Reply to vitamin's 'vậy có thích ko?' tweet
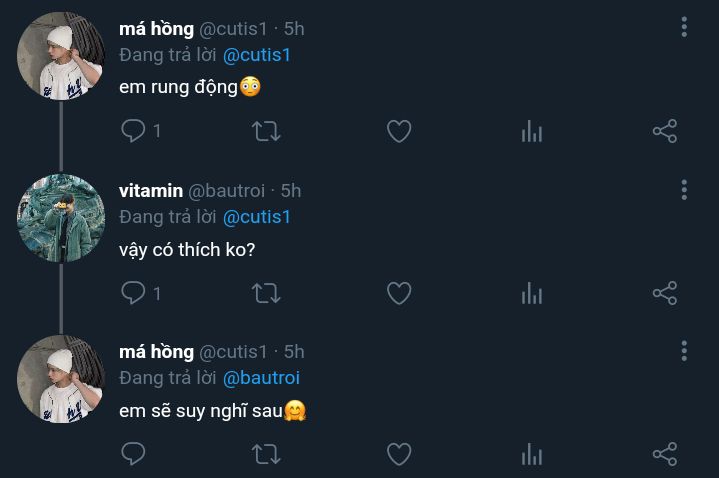The height and width of the screenshot is (478, 719). (133, 293)
